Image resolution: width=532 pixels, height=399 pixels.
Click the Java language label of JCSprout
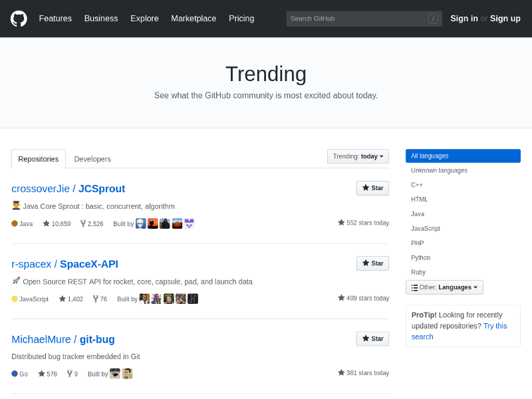(22, 223)
